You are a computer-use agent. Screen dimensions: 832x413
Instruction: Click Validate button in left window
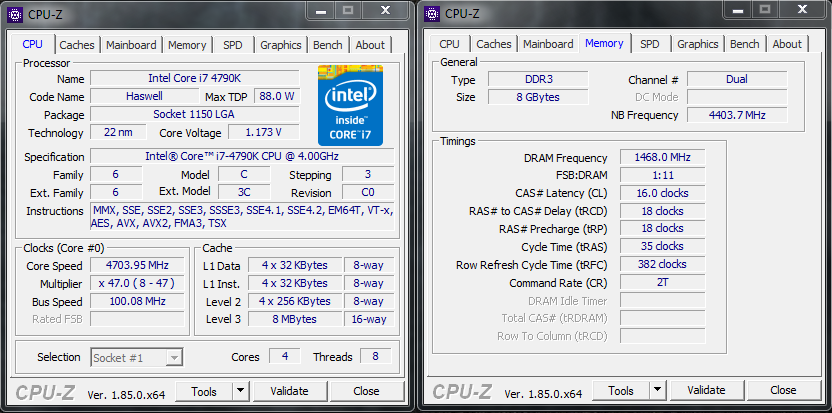tap(289, 391)
